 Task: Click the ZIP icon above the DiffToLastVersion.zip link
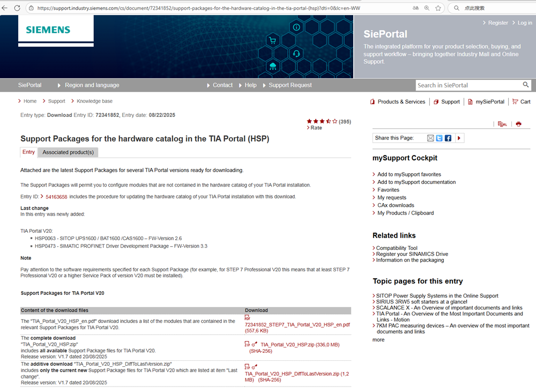(x=247, y=367)
